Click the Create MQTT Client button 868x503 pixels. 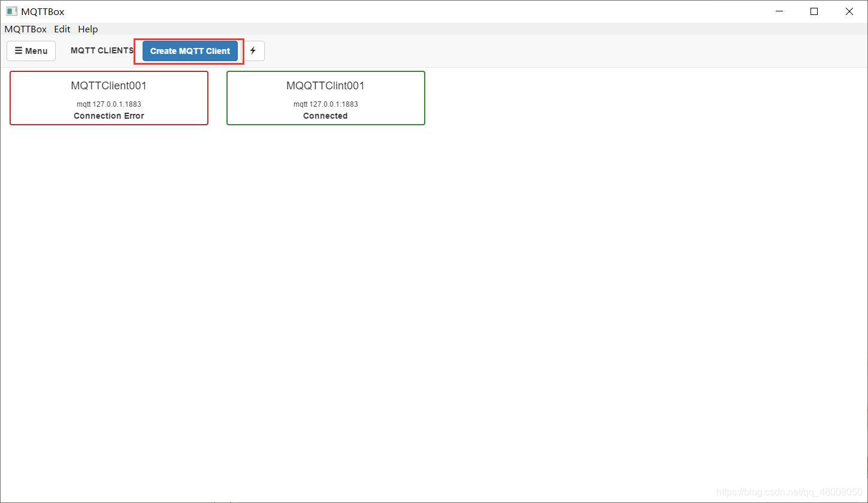tap(190, 51)
